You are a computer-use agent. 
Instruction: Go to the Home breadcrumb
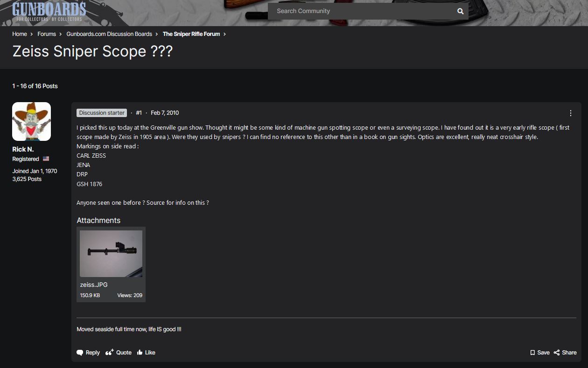pos(20,34)
